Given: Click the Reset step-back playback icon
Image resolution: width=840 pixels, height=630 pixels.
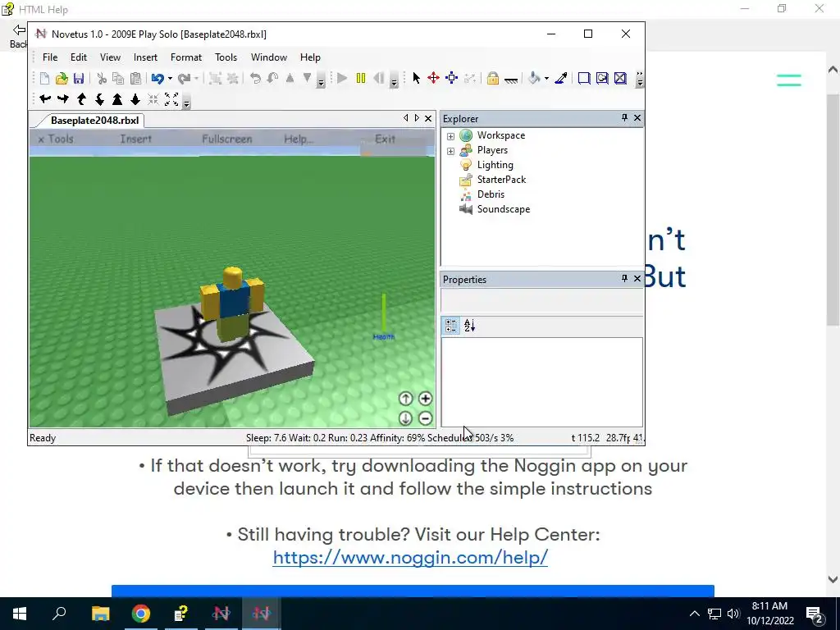Looking at the screenshot, I should (x=378, y=79).
